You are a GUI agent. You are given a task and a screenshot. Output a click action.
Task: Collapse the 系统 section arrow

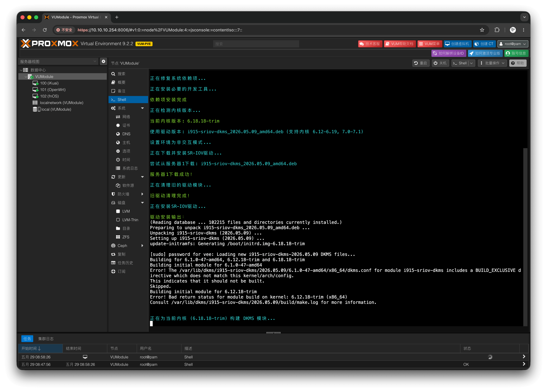(143, 108)
